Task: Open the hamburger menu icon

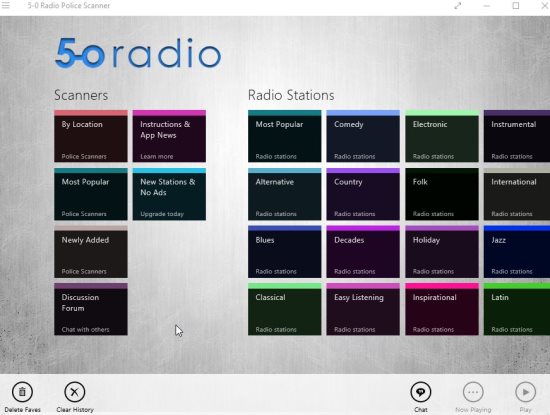Action: coord(6,5)
